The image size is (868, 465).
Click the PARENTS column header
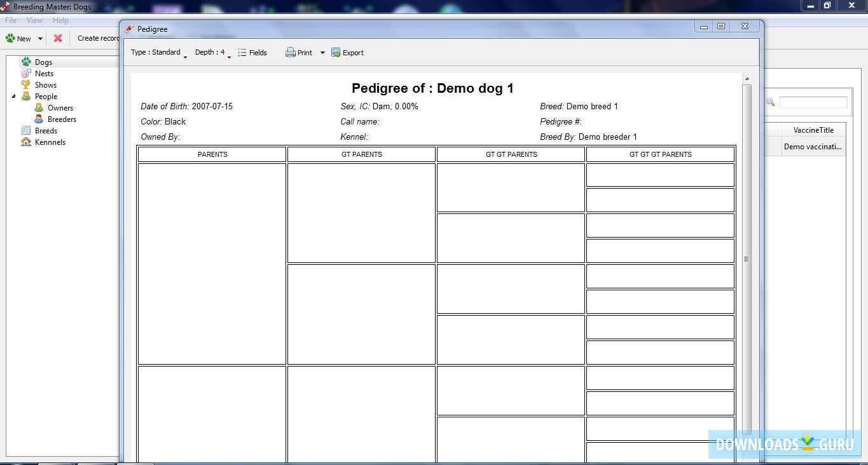point(212,154)
